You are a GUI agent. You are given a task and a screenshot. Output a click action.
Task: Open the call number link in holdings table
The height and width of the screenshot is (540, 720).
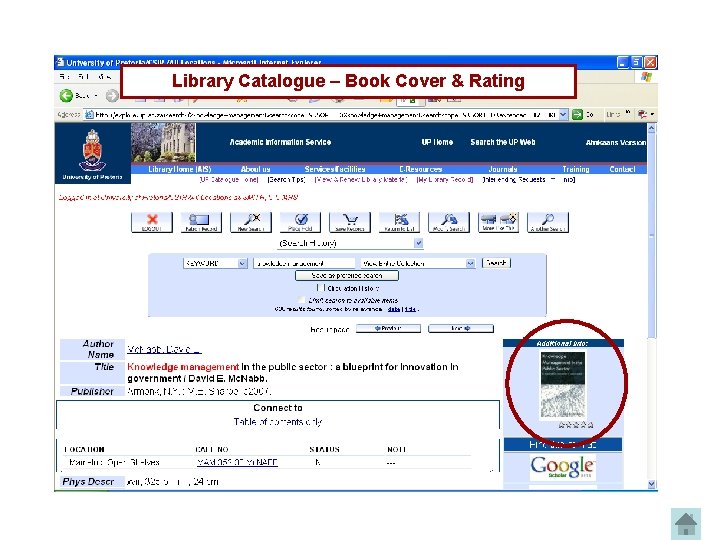pyautogui.click(x=237, y=462)
